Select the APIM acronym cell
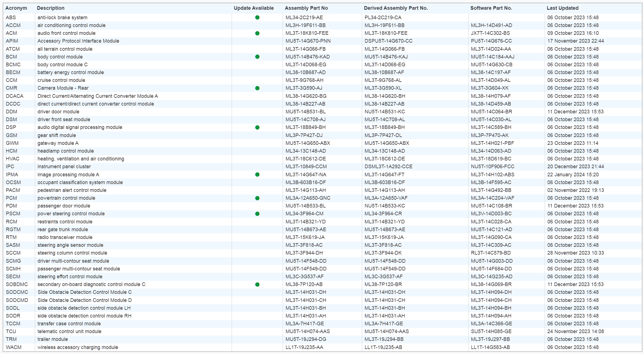The width and height of the screenshot is (644, 354). 12,41
